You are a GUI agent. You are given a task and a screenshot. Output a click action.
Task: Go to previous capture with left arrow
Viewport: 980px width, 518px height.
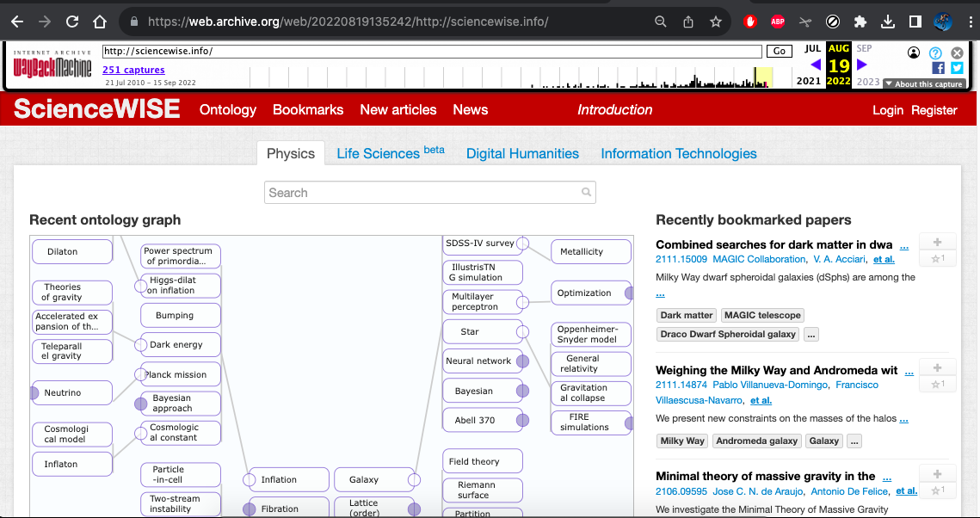click(815, 65)
